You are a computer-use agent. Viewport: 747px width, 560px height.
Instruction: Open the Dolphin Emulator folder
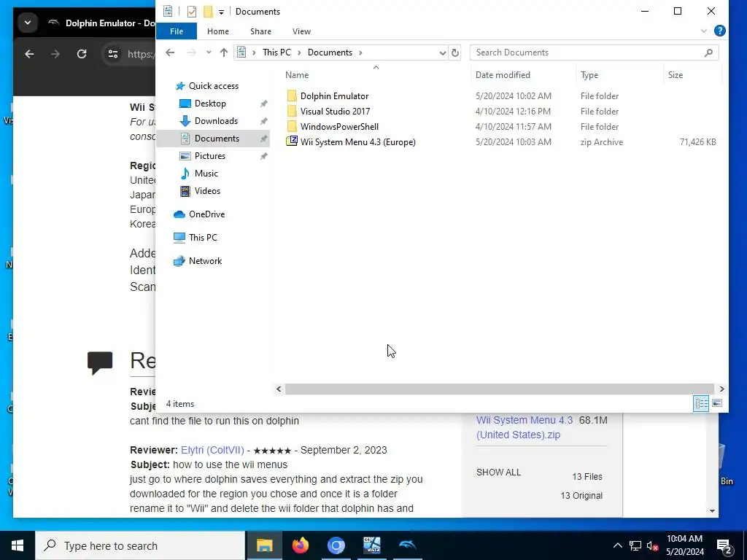pos(334,96)
